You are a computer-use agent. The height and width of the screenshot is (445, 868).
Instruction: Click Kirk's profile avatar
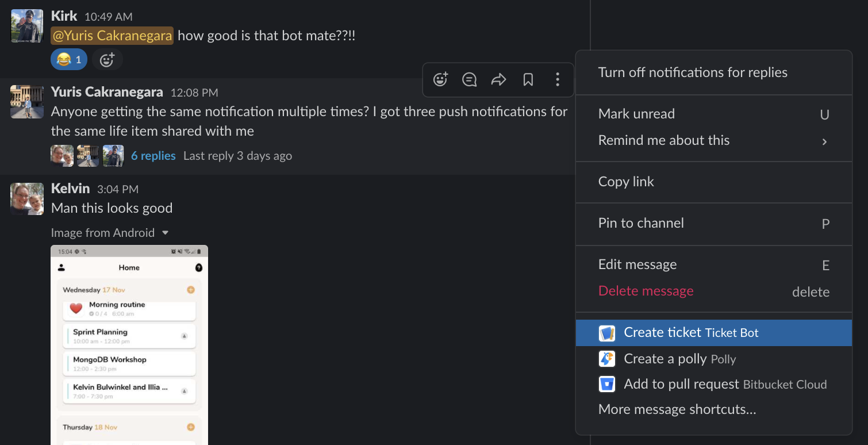tap(27, 26)
